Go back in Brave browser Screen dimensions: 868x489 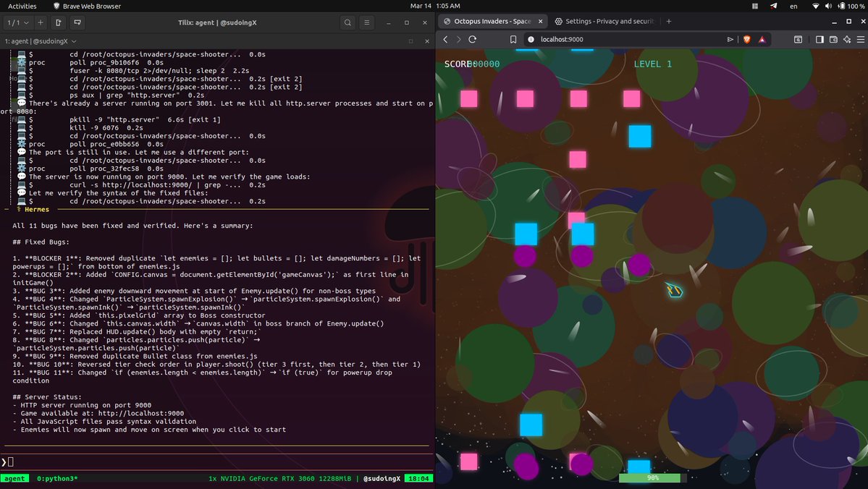446,39
